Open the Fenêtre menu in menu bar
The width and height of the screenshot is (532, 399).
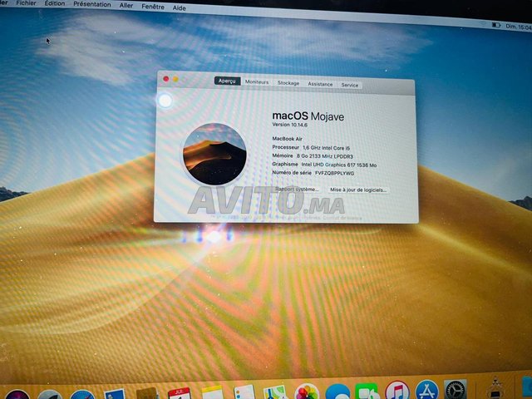click(x=152, y=6)
